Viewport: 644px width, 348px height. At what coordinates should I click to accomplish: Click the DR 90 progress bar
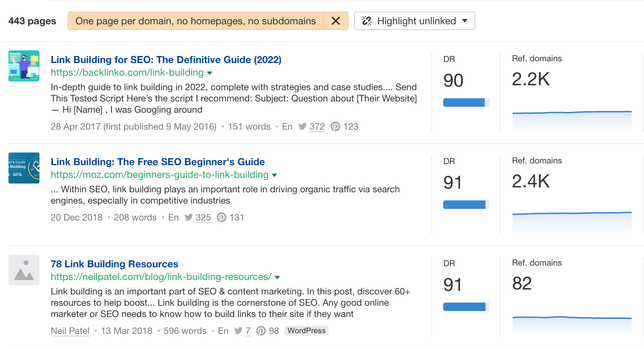tap(466, 102)
